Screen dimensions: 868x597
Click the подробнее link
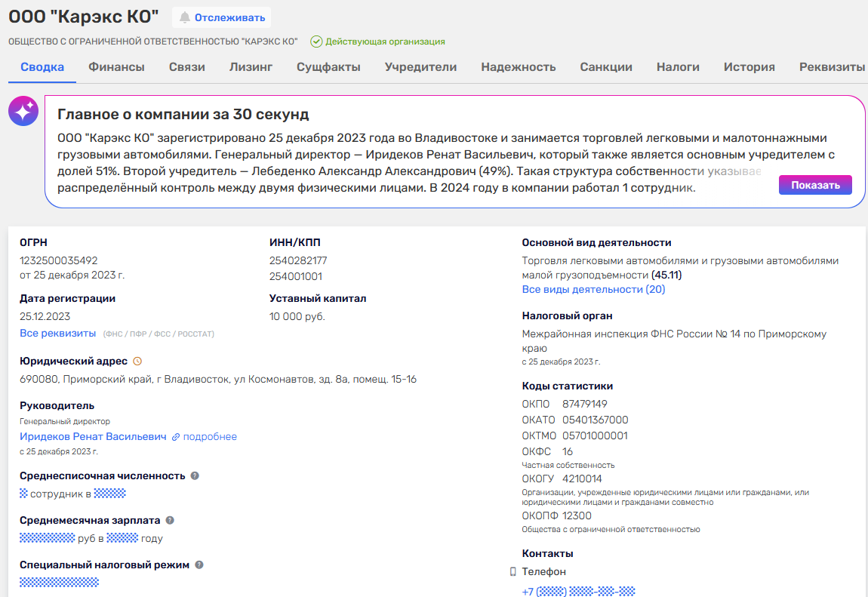[210, 437]
